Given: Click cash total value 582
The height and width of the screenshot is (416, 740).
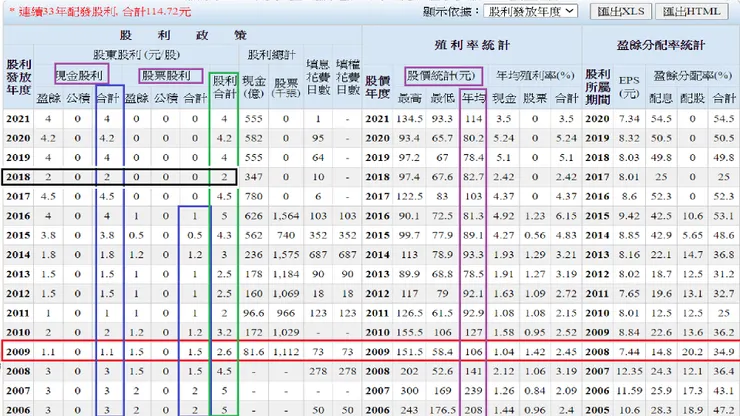Looking at the screenshot, I should click(253, 138).
